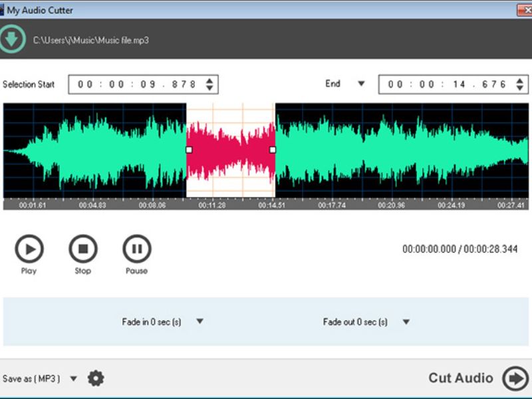Click the My Audio Cutter title bar icon
Viewport: 532px width, 399px height.
click(3, 10)
